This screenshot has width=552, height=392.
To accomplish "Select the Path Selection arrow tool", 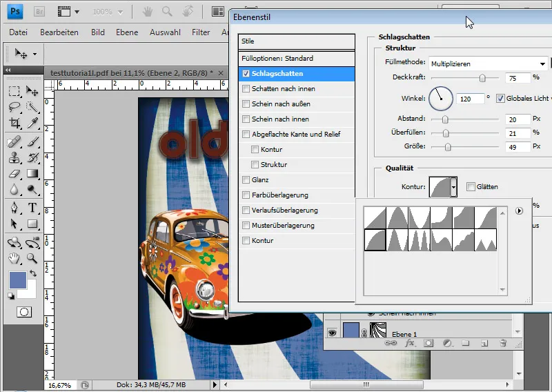I will click(14, 224).
